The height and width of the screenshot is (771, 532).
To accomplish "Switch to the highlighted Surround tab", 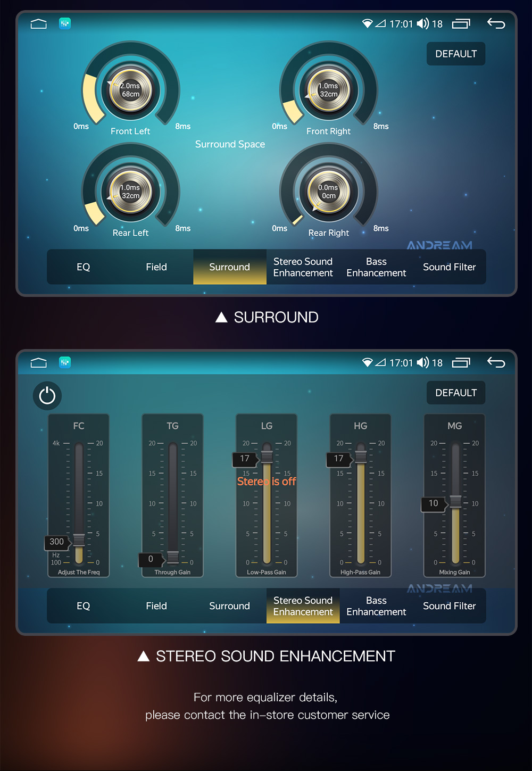I will [230, 267].
